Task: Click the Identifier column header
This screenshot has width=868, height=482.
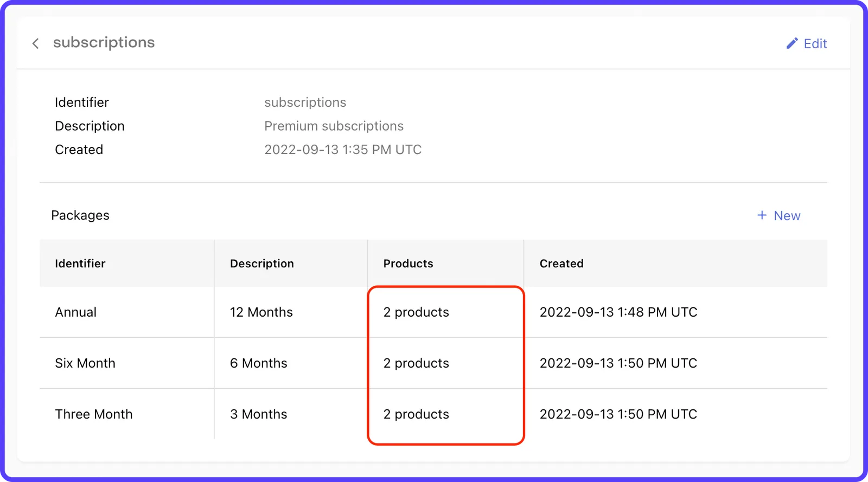Action: click(80, 264)
